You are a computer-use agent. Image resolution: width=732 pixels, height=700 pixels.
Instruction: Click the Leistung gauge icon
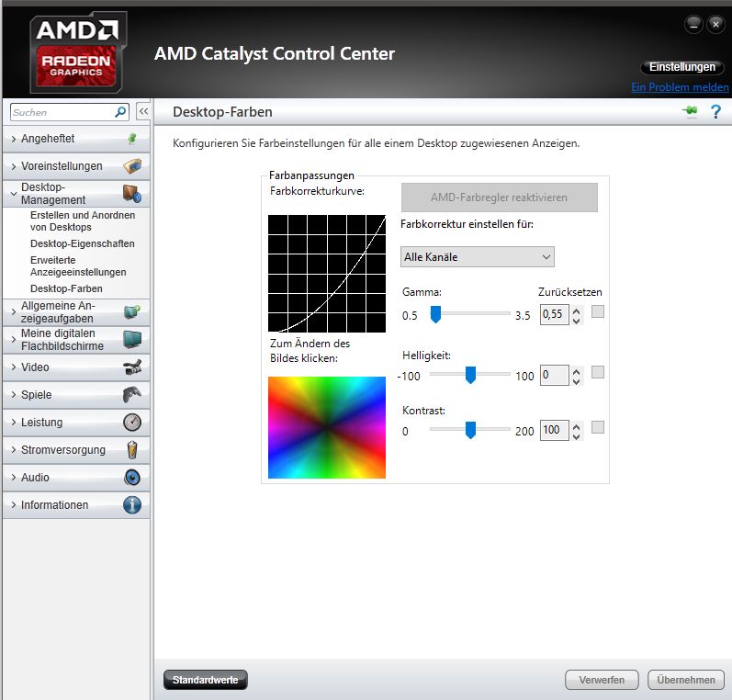pyautogui.click(x=132, y=423)
